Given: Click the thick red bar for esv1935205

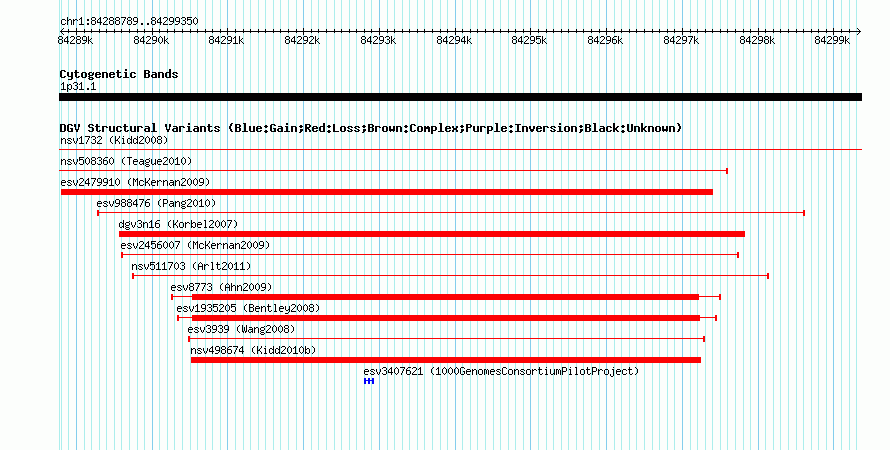Looking at the screenshot, I should click(x=446, y=318).
